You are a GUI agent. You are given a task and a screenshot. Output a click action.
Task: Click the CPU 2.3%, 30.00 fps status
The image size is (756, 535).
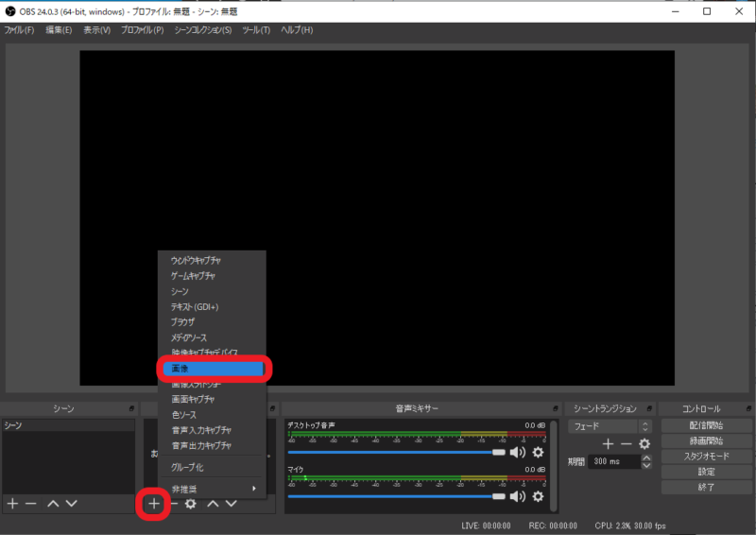pyautogui.click(x=630, y=526)
